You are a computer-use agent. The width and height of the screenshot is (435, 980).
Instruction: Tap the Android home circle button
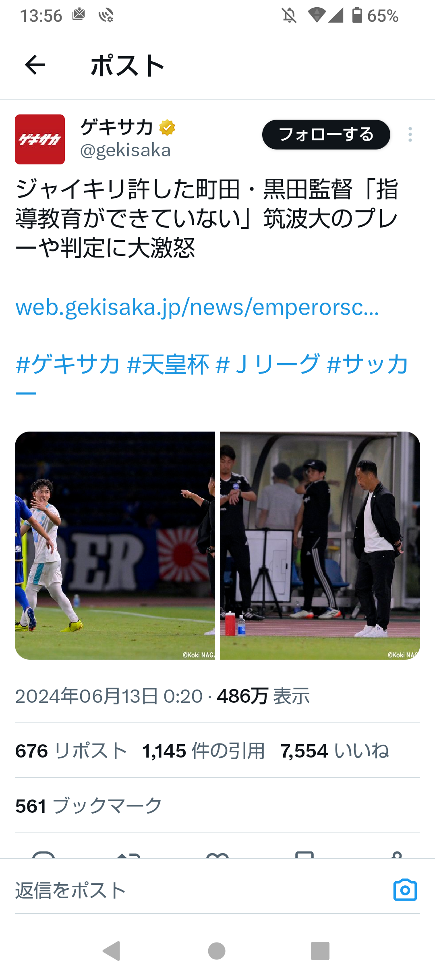(217, 951)
